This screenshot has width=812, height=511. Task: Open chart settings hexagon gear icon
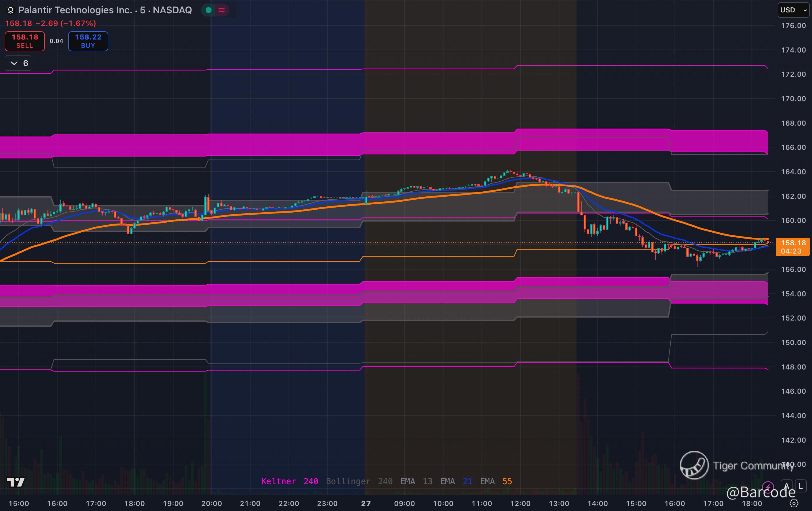[794, 504]
